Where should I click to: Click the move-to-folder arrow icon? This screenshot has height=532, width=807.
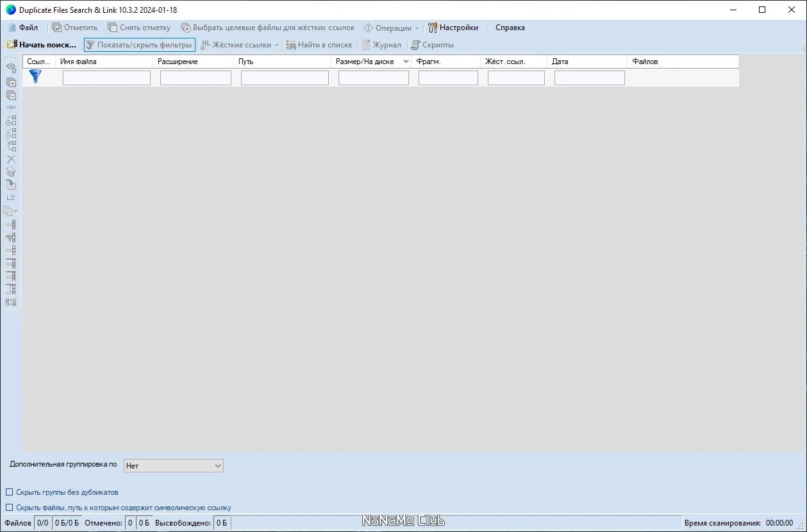pos(11,185)
